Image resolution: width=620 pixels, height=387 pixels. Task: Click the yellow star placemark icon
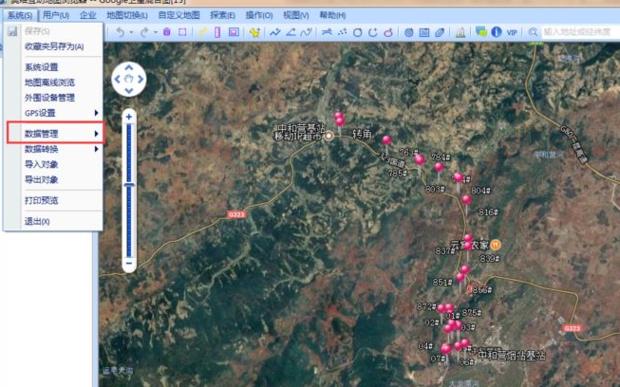pyautogui.click(x=255, y=32)
